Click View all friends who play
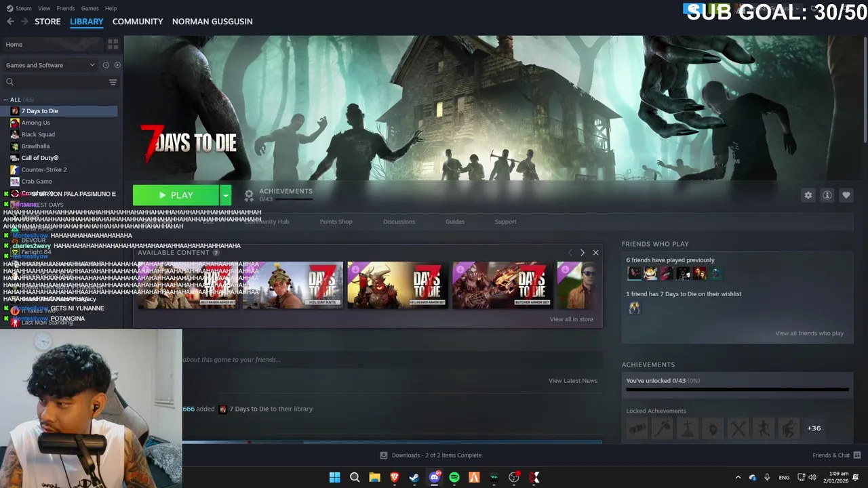Image resolution: width=868 pixels, height=488 pixels. (809, 333)
